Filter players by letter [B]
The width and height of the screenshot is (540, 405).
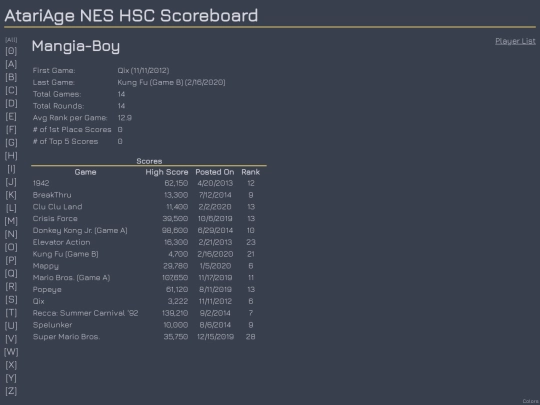pos(11,77)
